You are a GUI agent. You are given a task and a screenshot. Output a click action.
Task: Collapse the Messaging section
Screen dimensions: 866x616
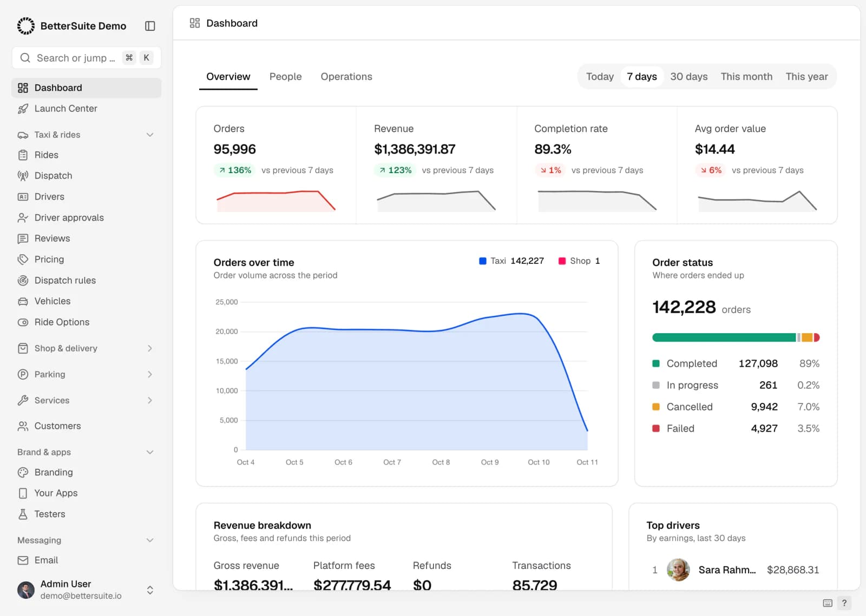tap(150, 540)
